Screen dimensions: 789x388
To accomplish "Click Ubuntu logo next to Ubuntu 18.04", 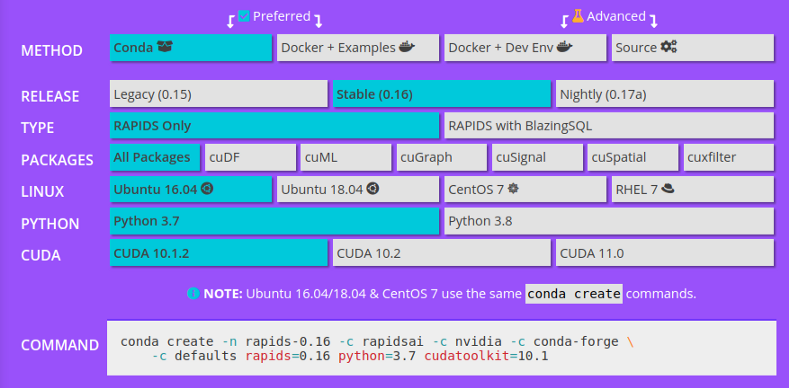I will pyautogui.click(x=372, y=189).
